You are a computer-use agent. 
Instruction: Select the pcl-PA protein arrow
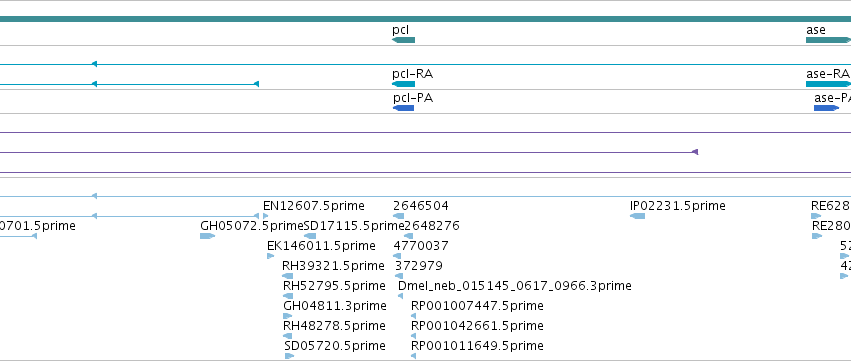click(x=403, y=108)
